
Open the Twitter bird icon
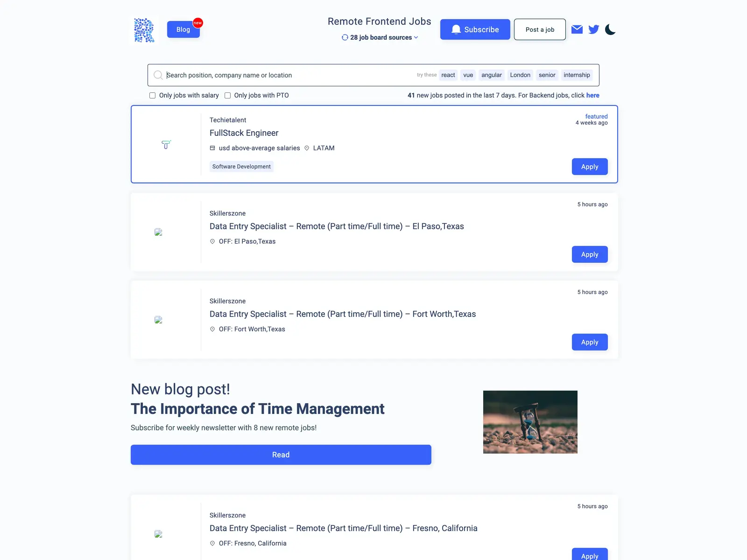(594, 29)
